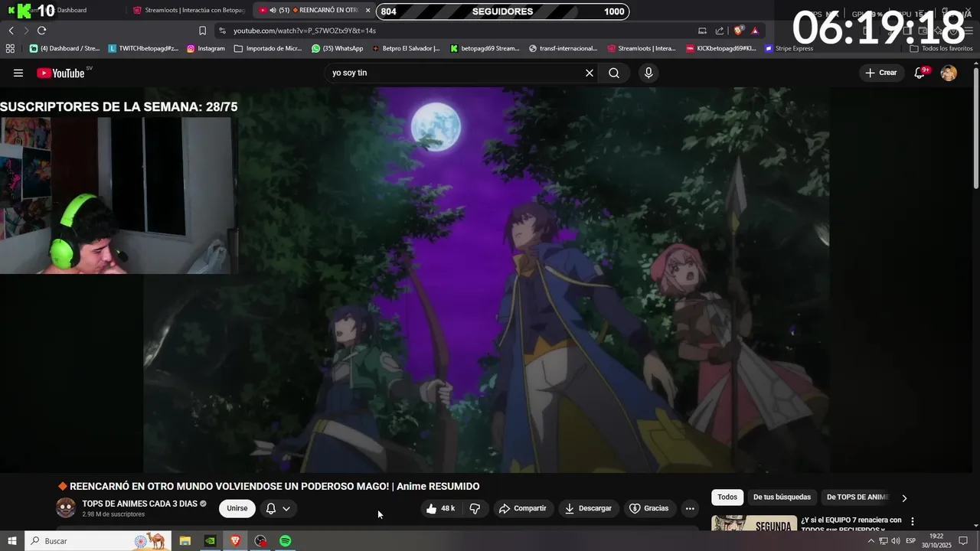Open the Brave Rewards triangle icon
The height and width of the screenshot is (551, 980).
tap(755, 31)
